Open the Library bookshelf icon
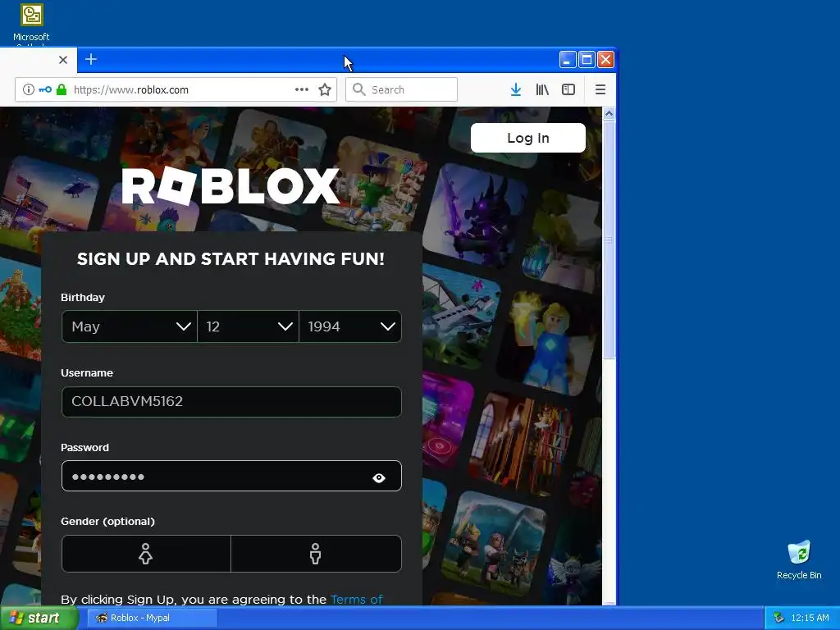Screen dimensions: 840x630 pyautogui.click(x=542, y=89)
